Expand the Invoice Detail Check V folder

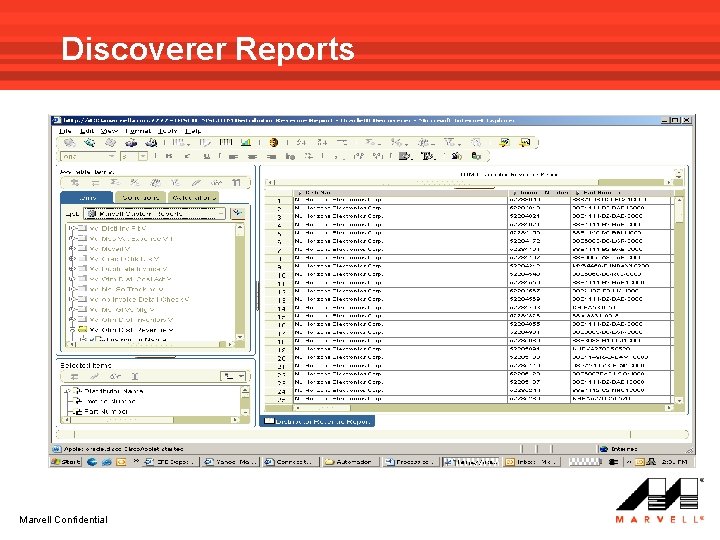point(72,299)
